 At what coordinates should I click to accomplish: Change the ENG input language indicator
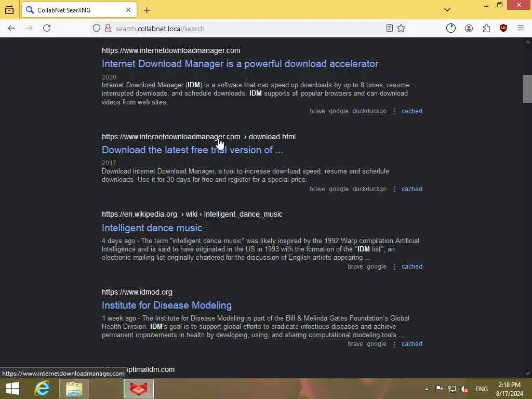(482, 389)
